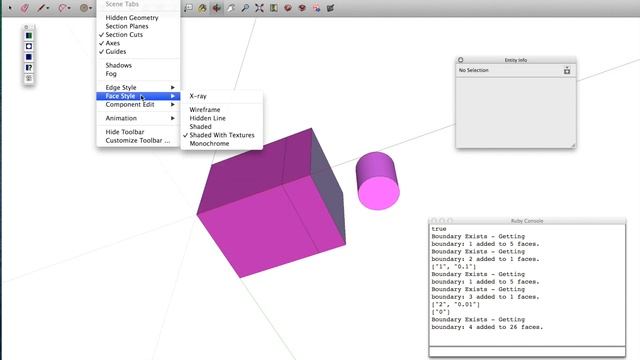This screenshot has width=640, height=360.
Task: Turn on Section Planes
Action: click(x=138, y=26)
